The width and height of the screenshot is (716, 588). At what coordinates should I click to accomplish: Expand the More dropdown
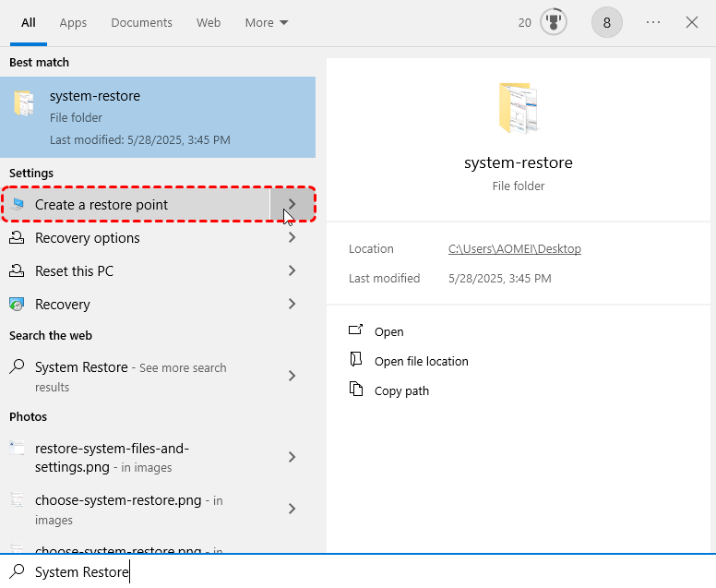pos(267,23)
